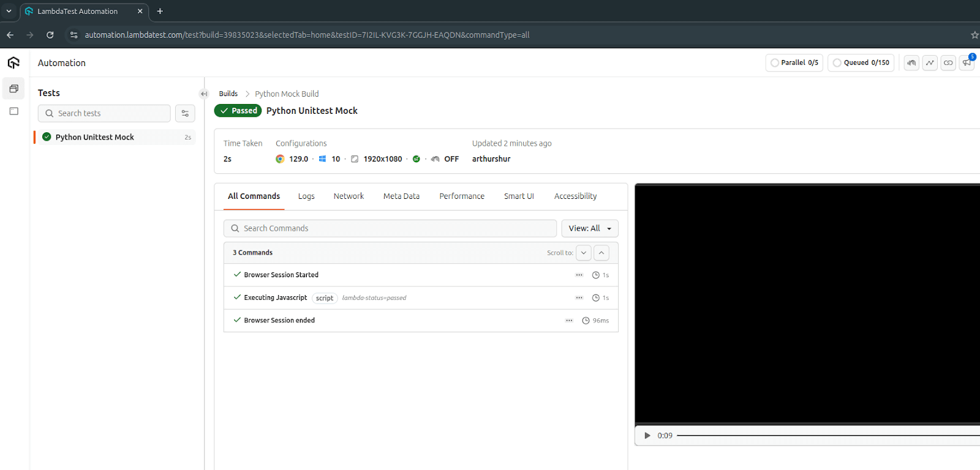
Task: Click the link icon in the top toolbar
Action: [x=948, y=63]
